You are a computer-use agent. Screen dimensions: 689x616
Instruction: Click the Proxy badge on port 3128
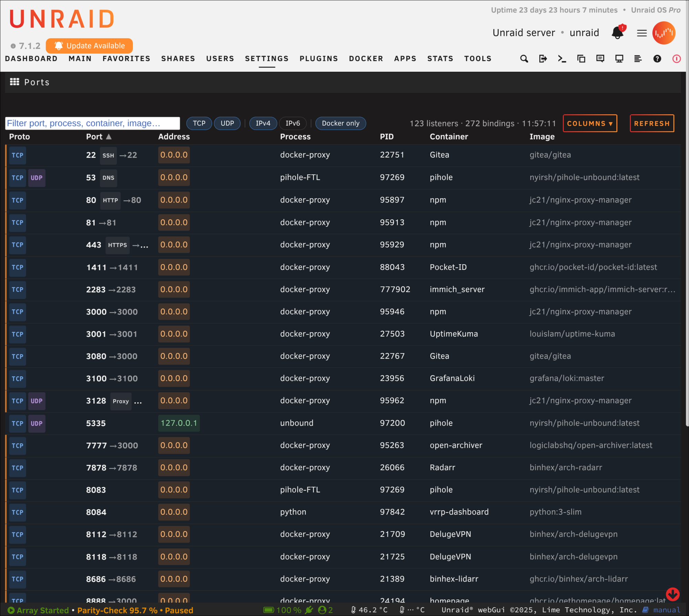pos(121,401)
